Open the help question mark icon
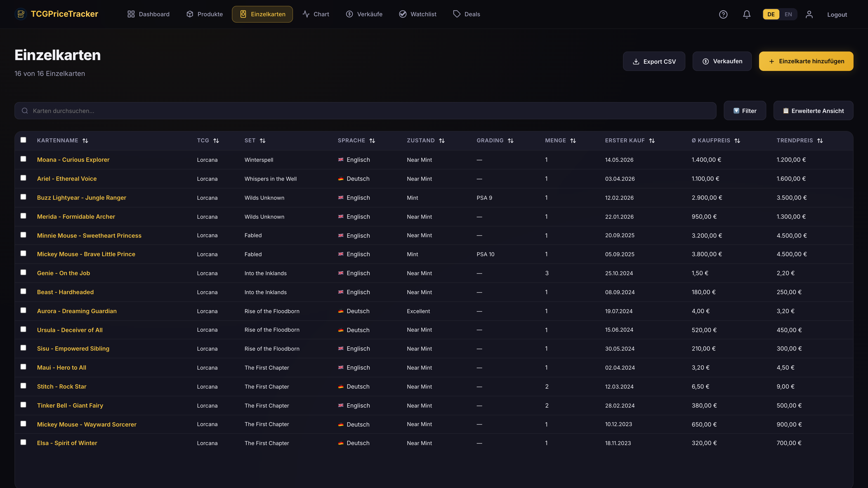 (x=723, y=14)
